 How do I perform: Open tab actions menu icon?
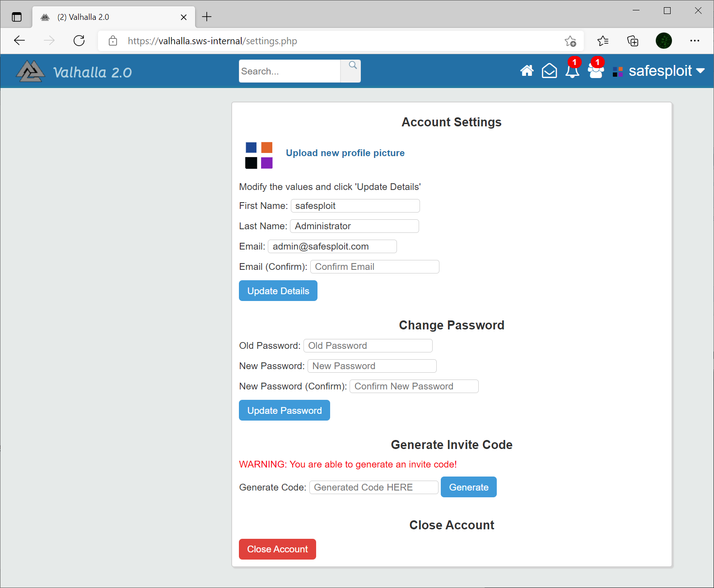(17, 17)
